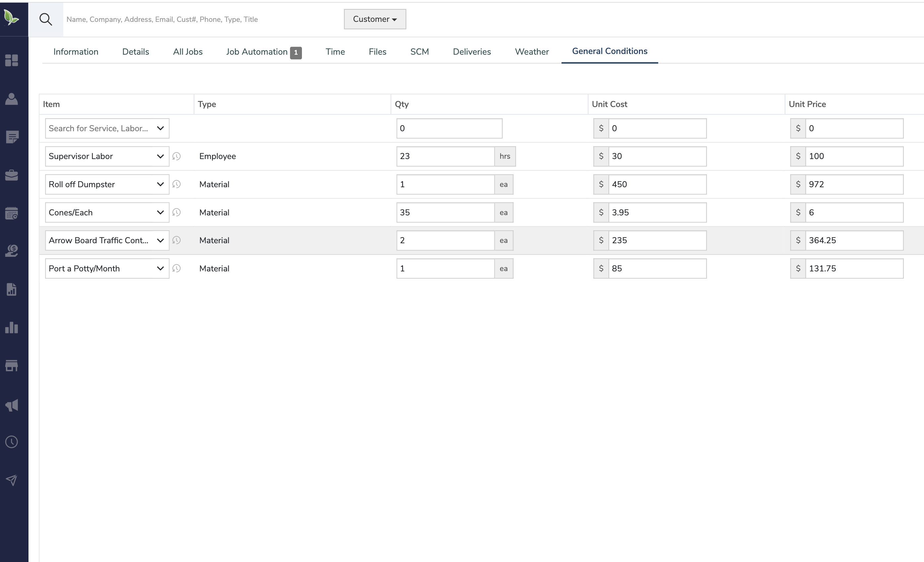Click the Unit Price field of the new item row
This screenshot has height=562, width=924.
(x=854, y=128)
